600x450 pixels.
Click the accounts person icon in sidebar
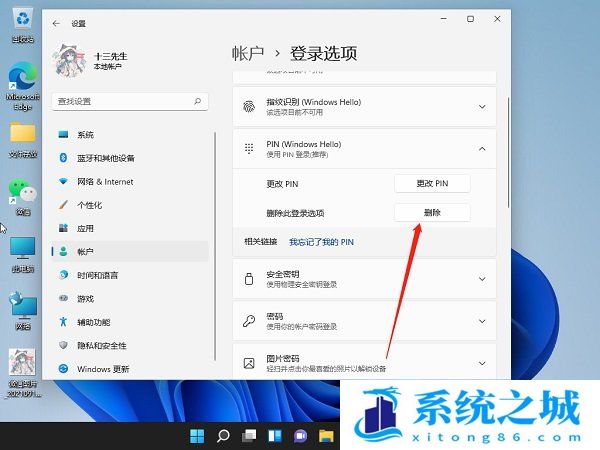pos(64,251)
